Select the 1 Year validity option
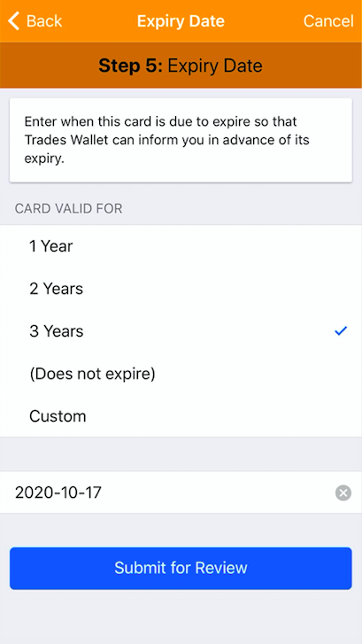The height and width of the screenshot is (644, 362). (x=181, y=246)
